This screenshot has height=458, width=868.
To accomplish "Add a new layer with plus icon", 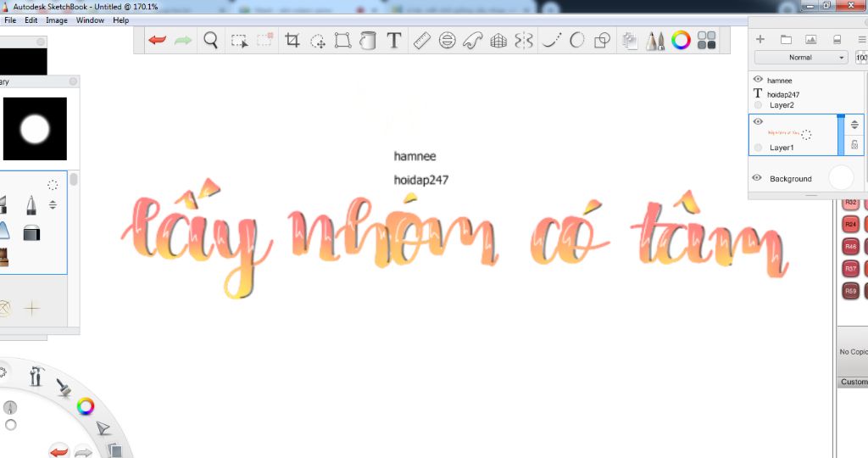I will click(760, 39).
